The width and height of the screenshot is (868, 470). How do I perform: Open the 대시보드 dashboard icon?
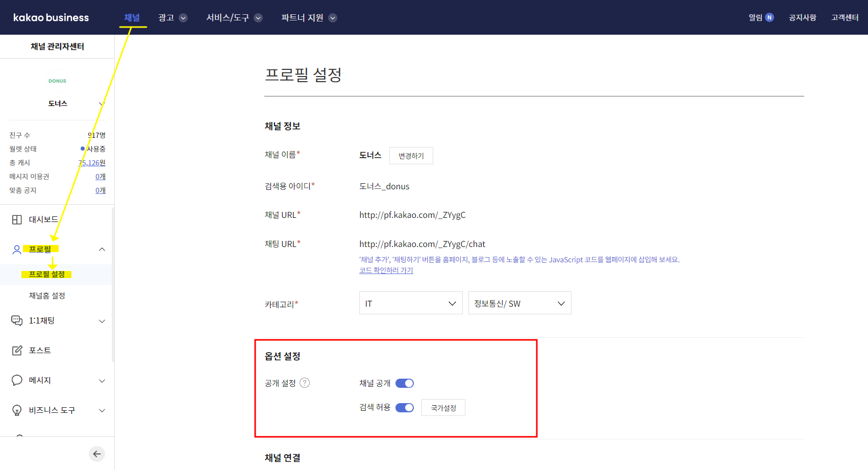click(x=17, y=219)
